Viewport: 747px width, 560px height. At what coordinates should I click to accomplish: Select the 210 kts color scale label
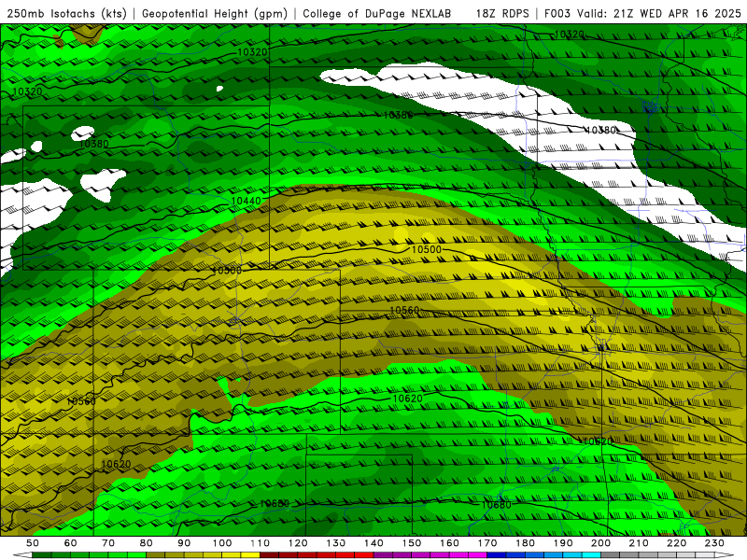[x=639, y=543]
